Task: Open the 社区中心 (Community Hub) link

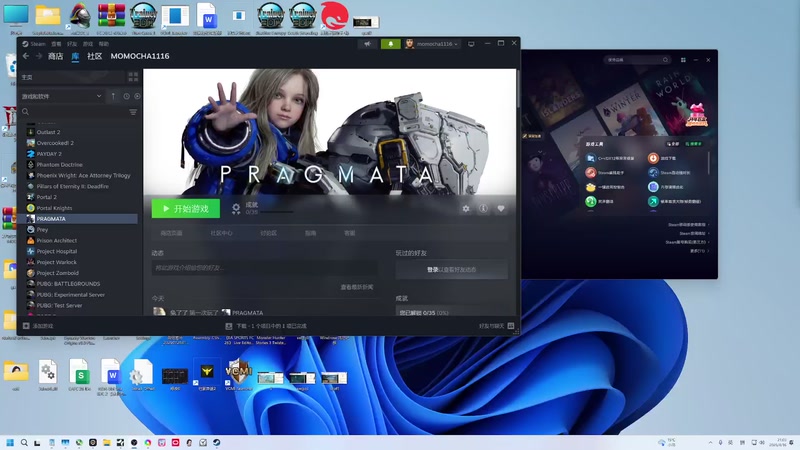Action: (221, 233)
